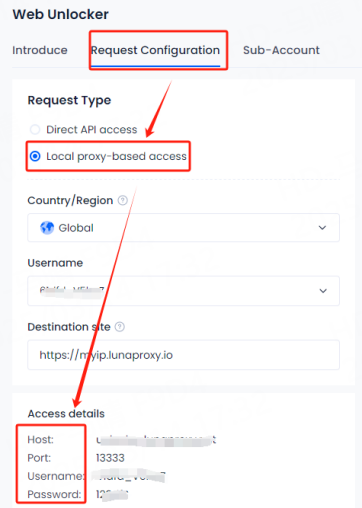The height and width of the screenshot is (508, 362).
Task: Click the Request Type heading
Action: click(x=69, y=100)
